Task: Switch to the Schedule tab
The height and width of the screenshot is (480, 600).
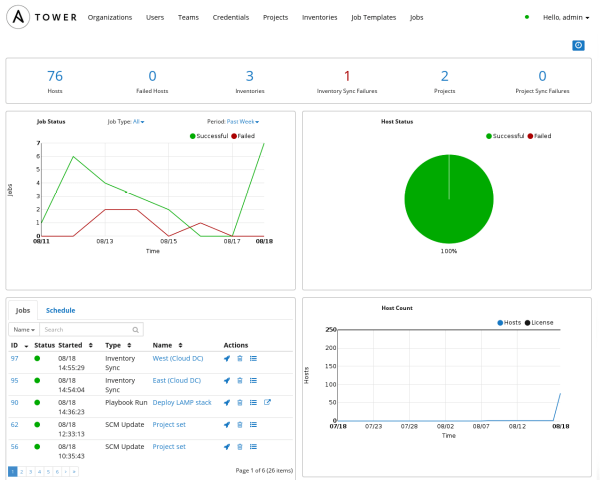Action: point(60,310)
